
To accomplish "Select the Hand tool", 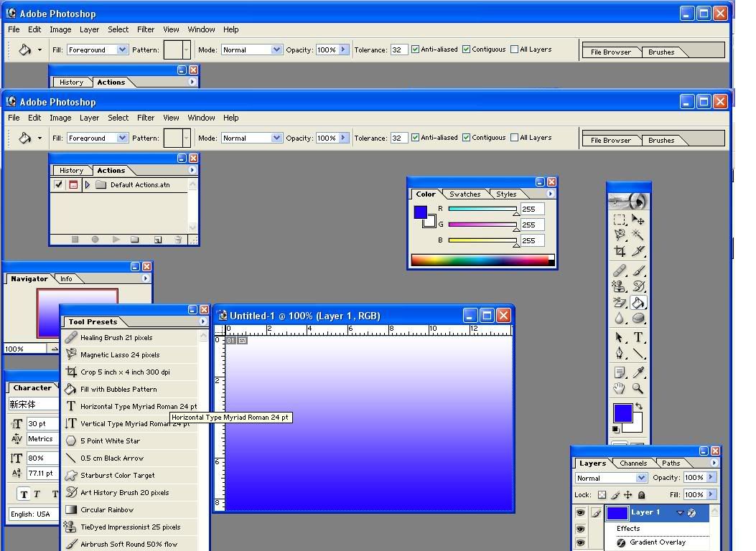I will [x=620, y=388].
